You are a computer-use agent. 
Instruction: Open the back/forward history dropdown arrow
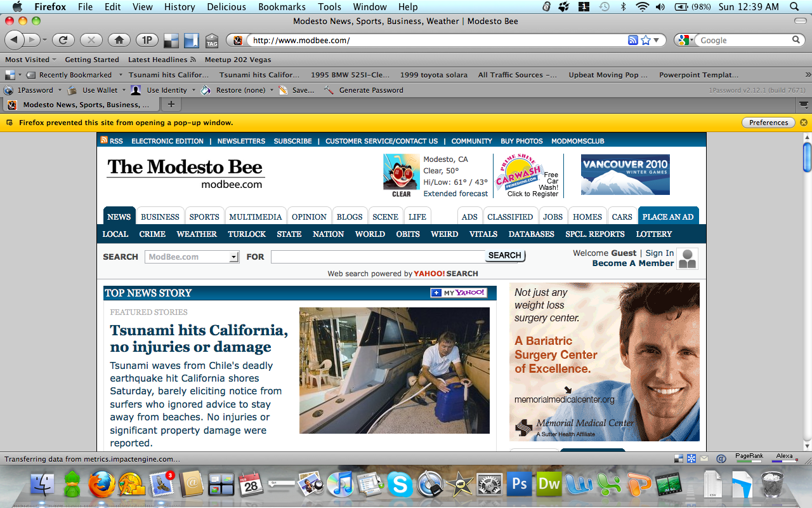click(44, 40)
